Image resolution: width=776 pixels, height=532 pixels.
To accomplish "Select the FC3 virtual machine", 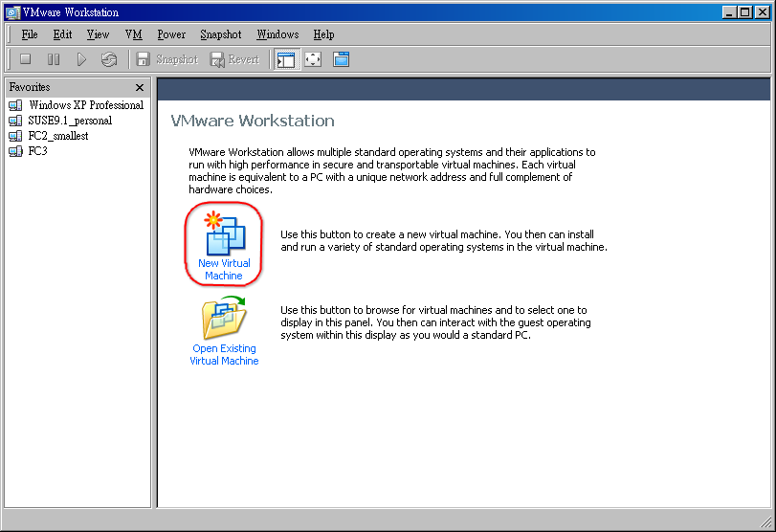I will click(37, 151).
